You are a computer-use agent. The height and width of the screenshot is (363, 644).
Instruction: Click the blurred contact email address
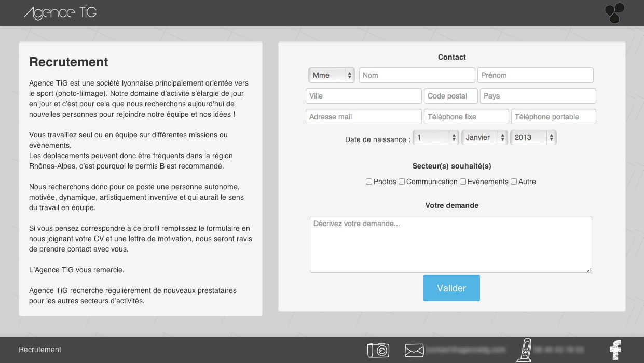[x=465, y=350]
